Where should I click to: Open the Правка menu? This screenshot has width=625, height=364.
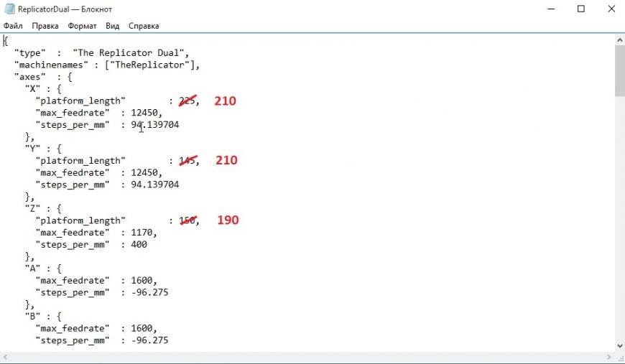(x=45, y=26)
